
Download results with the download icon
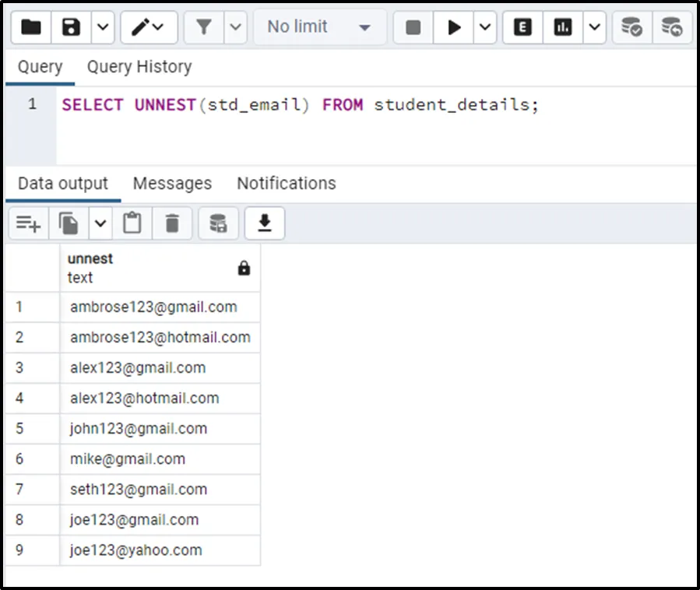pyautogui.click(x=265, y=224)
